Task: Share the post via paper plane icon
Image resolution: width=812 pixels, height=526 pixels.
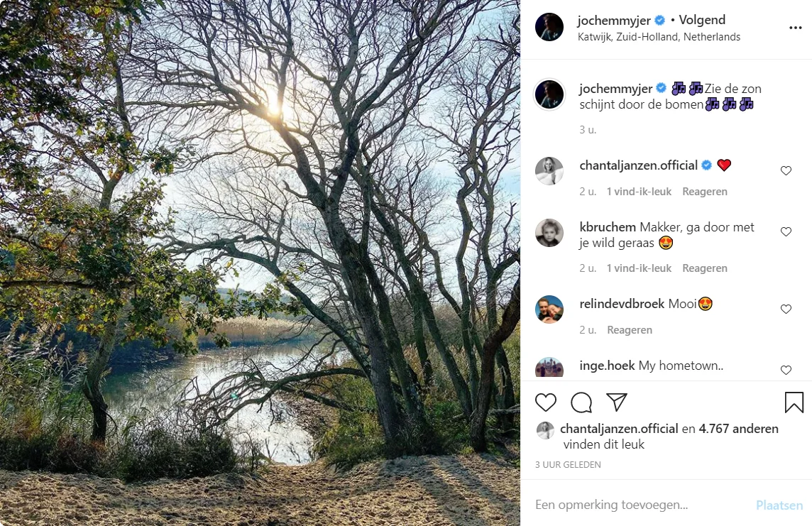Action: click(x=617, y=402)
